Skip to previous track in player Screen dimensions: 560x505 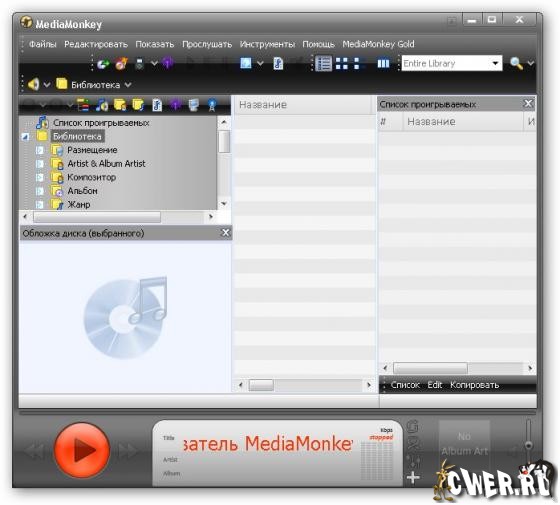tap(35, 451)
